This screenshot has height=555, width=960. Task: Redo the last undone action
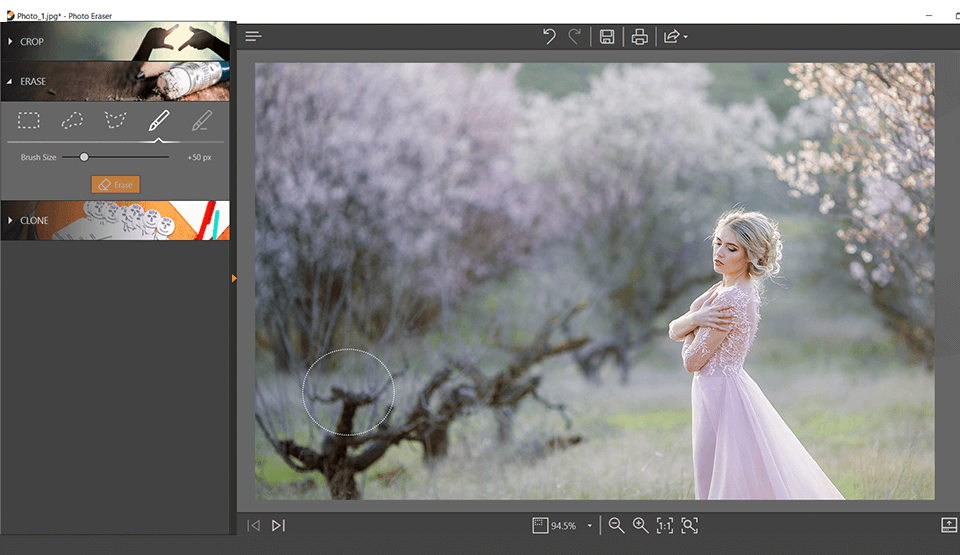coord(574,37)
